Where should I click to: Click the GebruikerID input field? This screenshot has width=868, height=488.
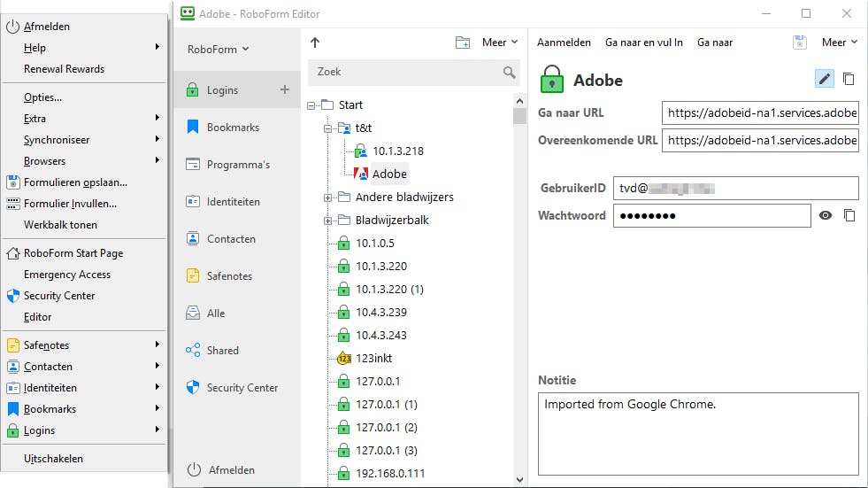tap(759, 188)
